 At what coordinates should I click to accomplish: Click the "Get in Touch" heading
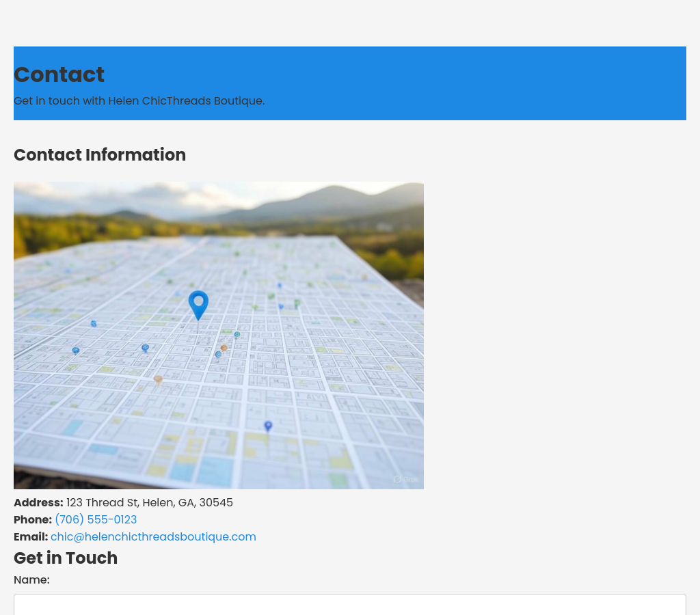coord(66,558)
